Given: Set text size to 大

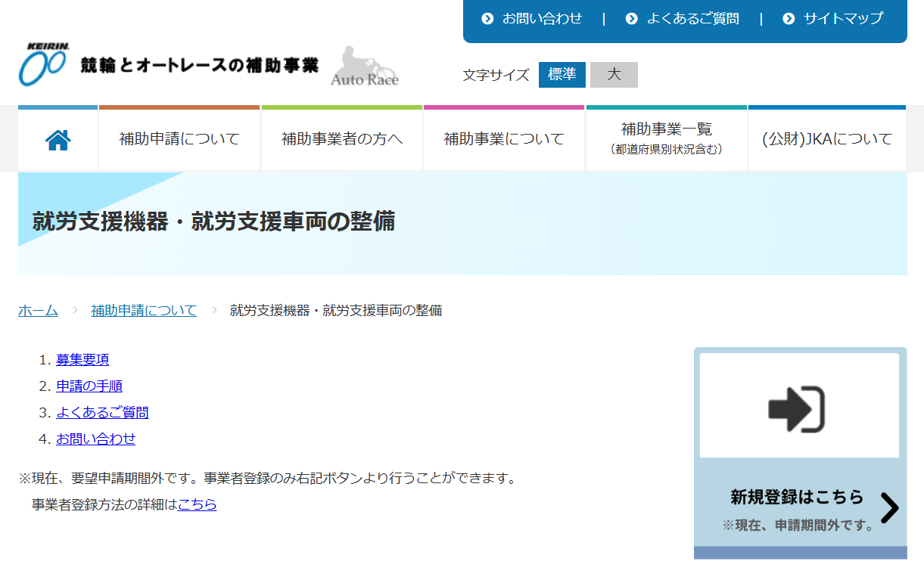Looking at the screenshot, I should tap(614, 75).
